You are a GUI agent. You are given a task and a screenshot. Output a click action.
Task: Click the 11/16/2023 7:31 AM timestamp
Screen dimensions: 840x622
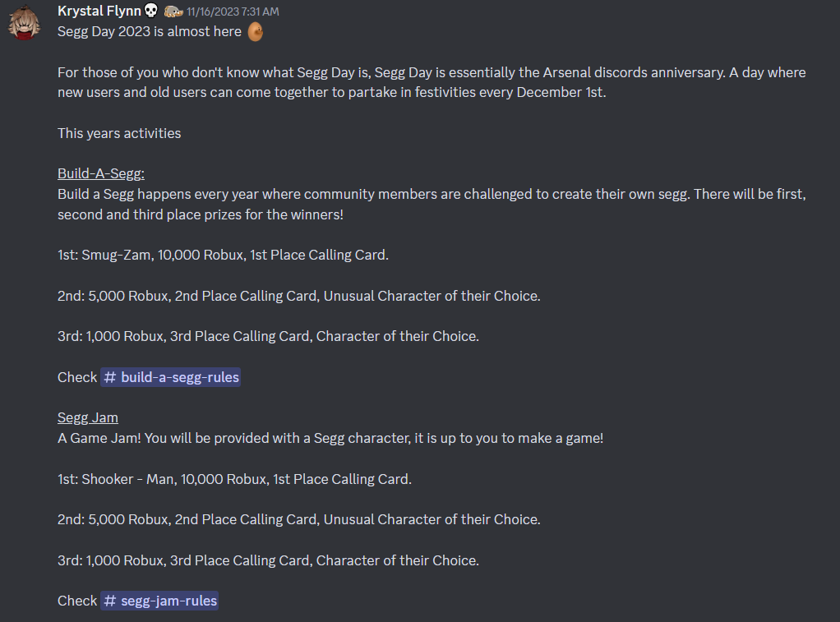[233, 12]
